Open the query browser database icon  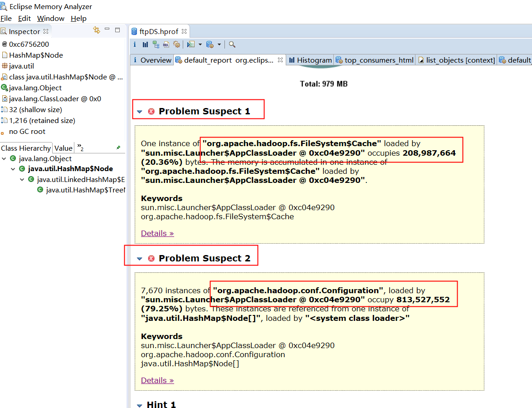[209, 44]
